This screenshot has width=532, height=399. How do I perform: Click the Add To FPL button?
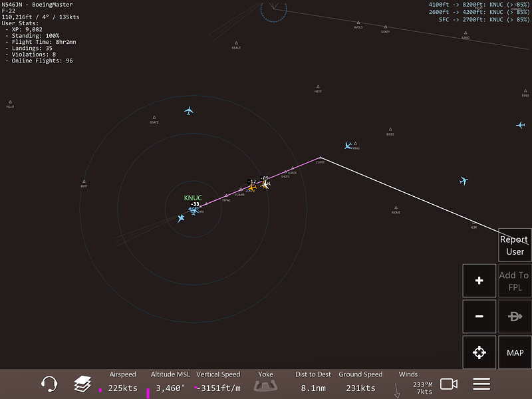point(515,281)
